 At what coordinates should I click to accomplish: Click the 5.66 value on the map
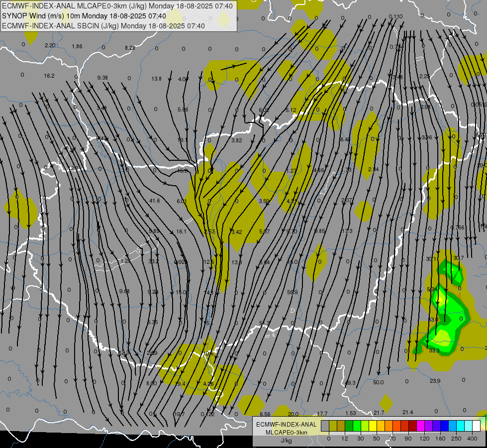coord(183,110)
